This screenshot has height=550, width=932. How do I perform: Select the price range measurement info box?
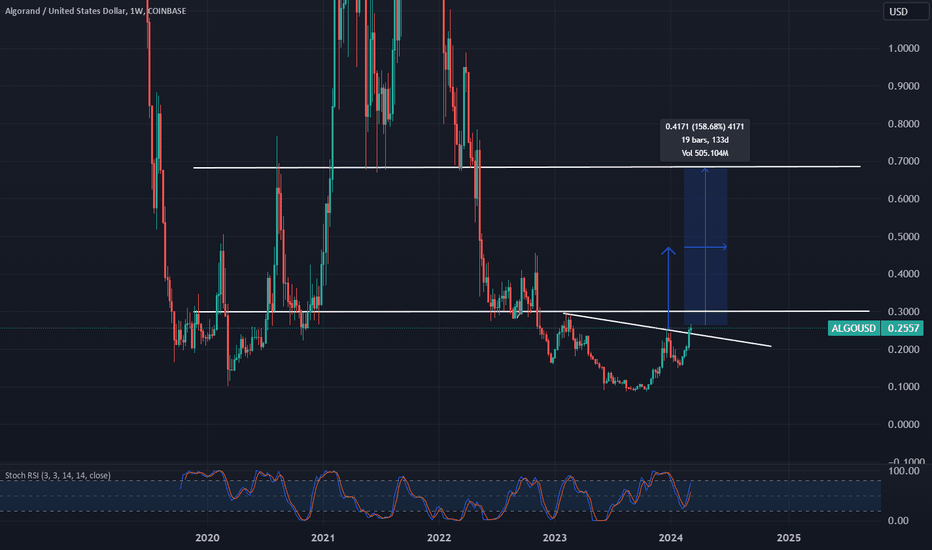coord(705,140)
